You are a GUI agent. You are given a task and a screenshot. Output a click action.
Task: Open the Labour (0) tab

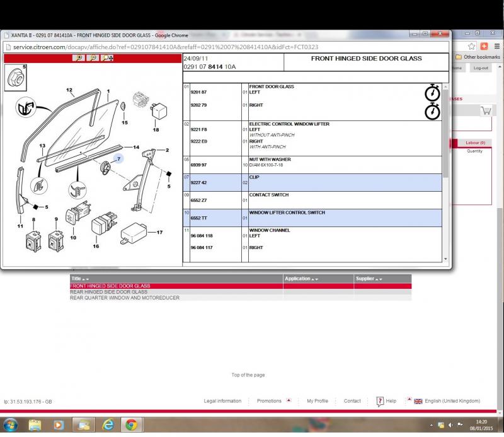pos(476,143)
